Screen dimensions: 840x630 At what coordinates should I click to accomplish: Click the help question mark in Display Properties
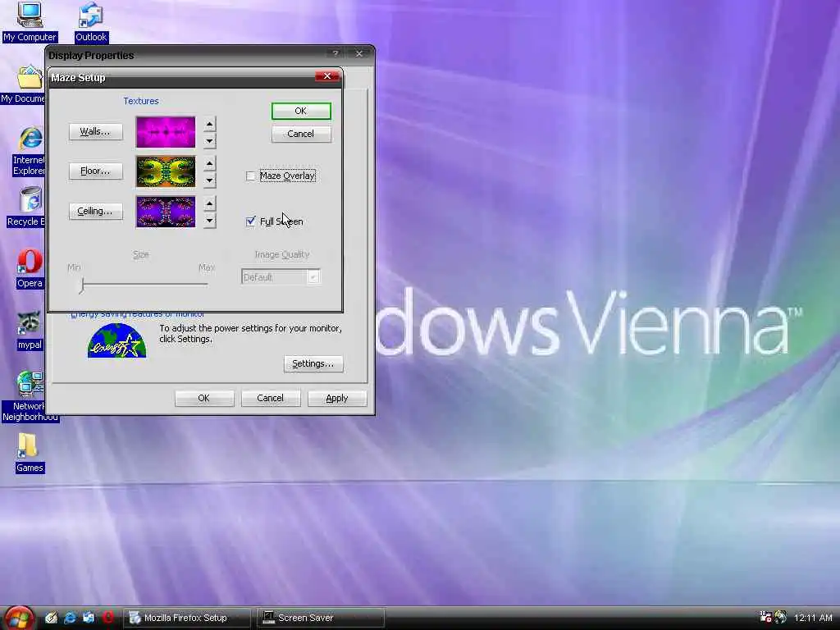point(336,53)
